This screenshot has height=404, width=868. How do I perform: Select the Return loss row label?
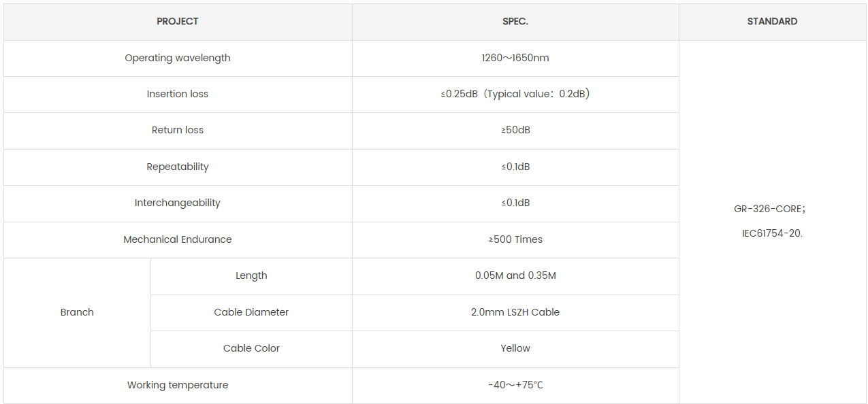tap(178, 131)
